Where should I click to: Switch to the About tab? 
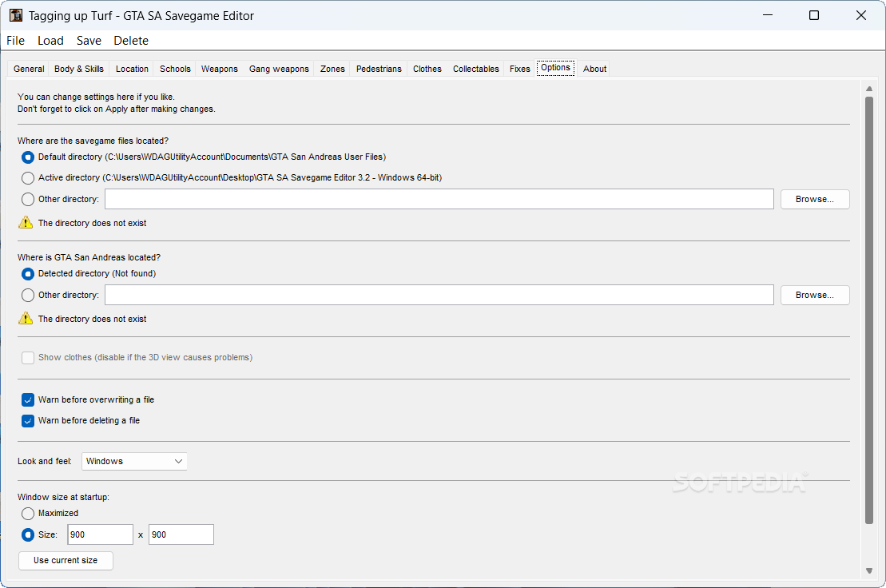tap(594, 69)
